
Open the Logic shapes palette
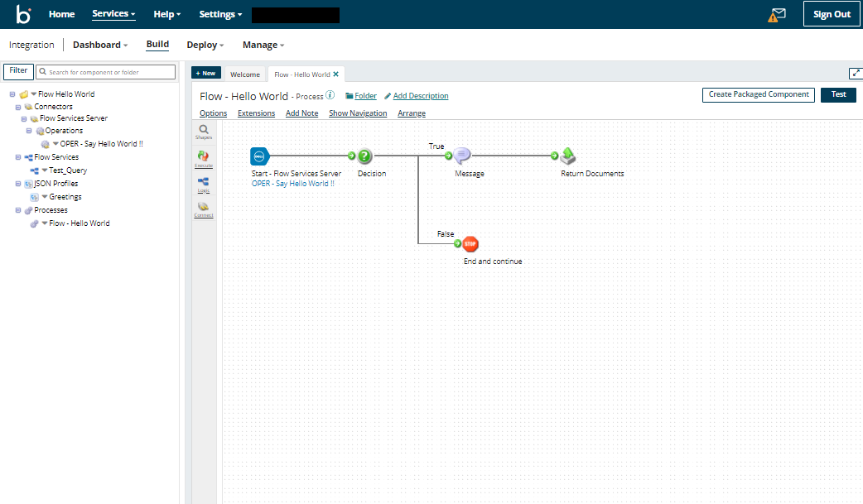(204, 184)
